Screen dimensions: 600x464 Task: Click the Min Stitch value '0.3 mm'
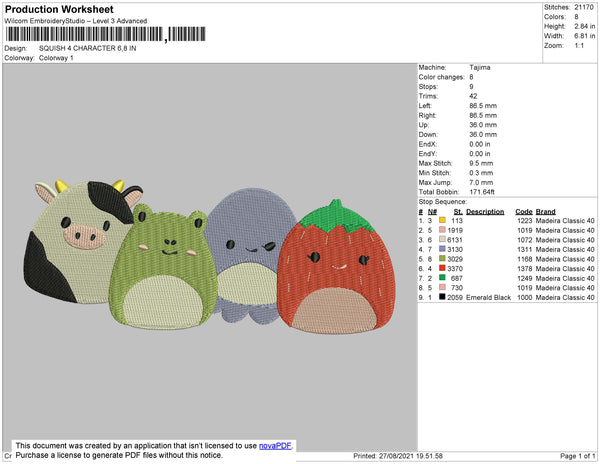[x=481, y=173]
